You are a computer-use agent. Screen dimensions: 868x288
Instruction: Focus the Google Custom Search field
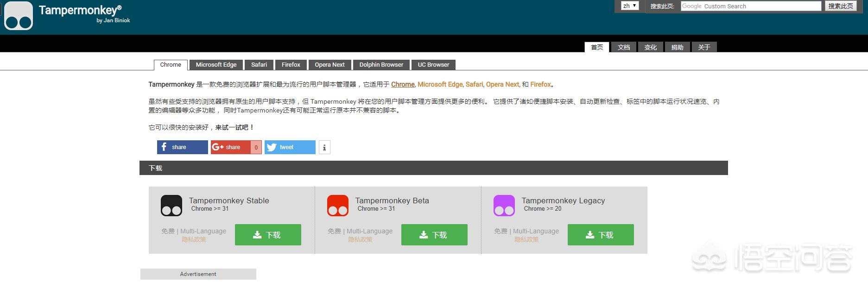(751, 6)
